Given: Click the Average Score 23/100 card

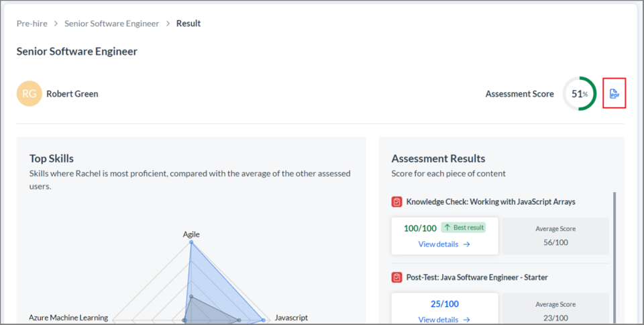Looking at the screenshot, I should coord(555,309).
